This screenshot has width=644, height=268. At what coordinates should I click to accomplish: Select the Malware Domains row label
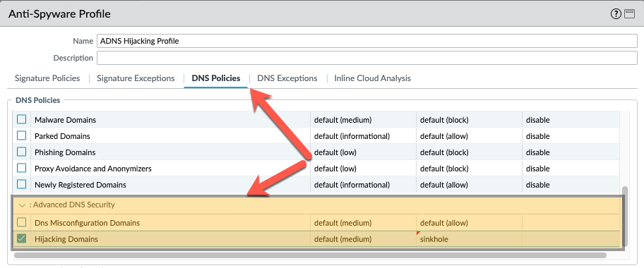pyautogui.click(x=65, y=121)
